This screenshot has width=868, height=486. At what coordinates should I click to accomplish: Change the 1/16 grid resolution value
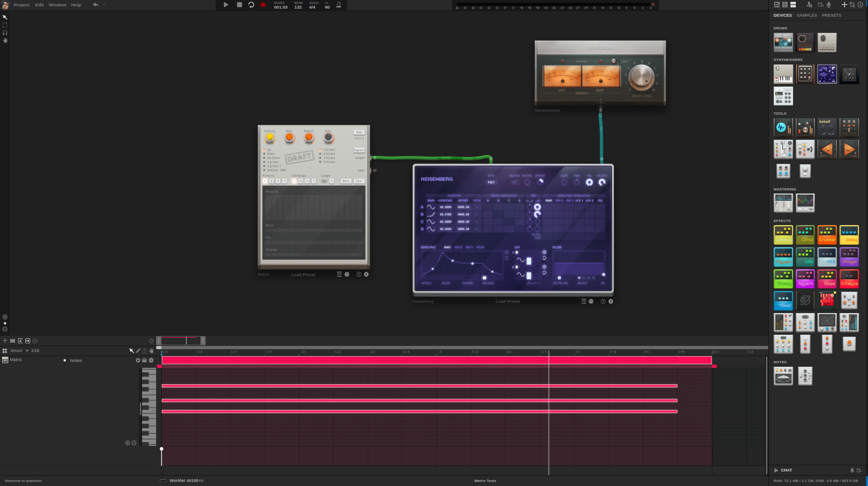click(35, 351)
